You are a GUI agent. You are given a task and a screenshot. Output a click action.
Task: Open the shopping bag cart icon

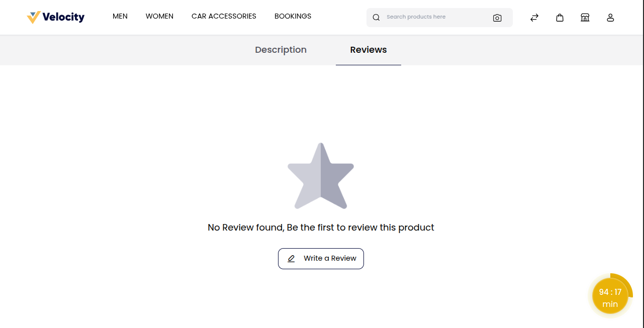click(560, 17)
